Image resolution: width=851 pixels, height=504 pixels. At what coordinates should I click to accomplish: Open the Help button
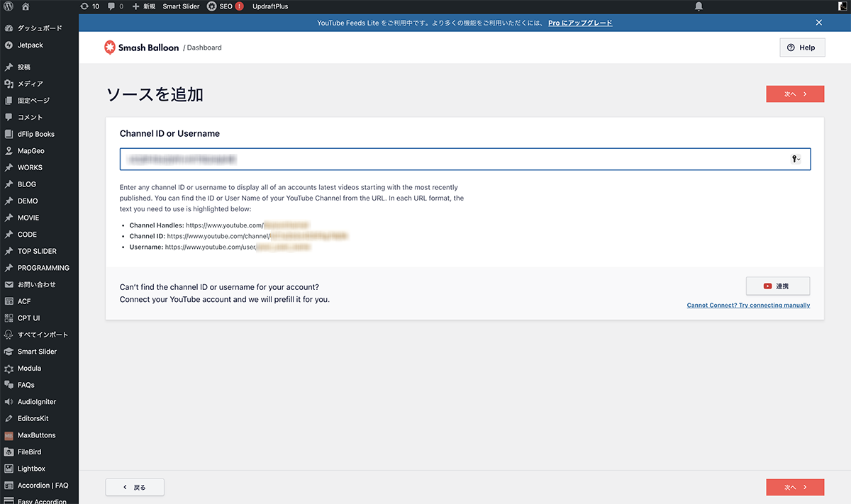coord(802,47)
